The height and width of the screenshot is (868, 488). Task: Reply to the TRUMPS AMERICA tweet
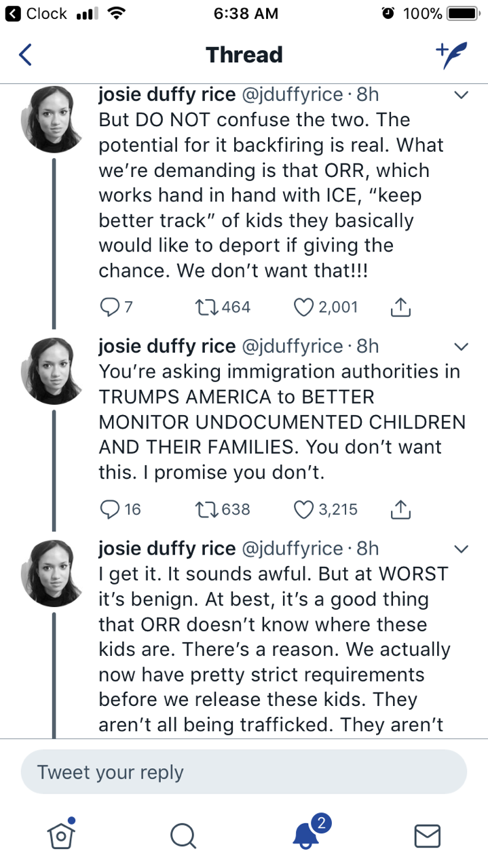109,509
